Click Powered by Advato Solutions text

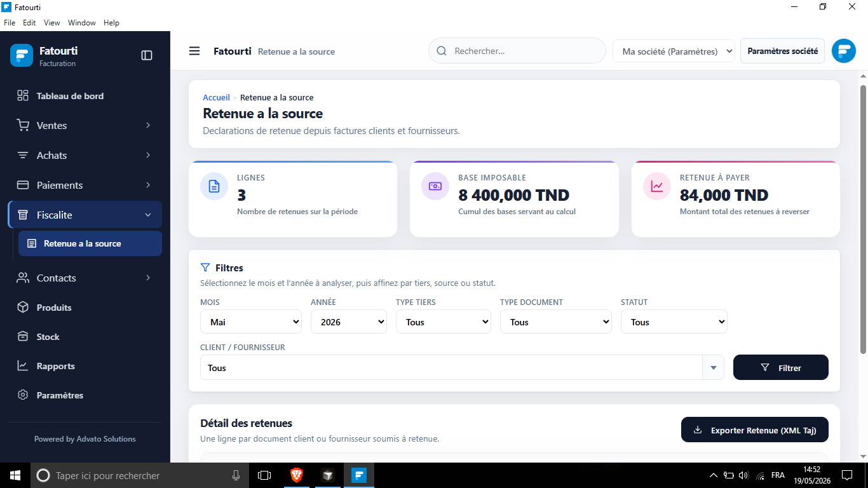point(85,439)
